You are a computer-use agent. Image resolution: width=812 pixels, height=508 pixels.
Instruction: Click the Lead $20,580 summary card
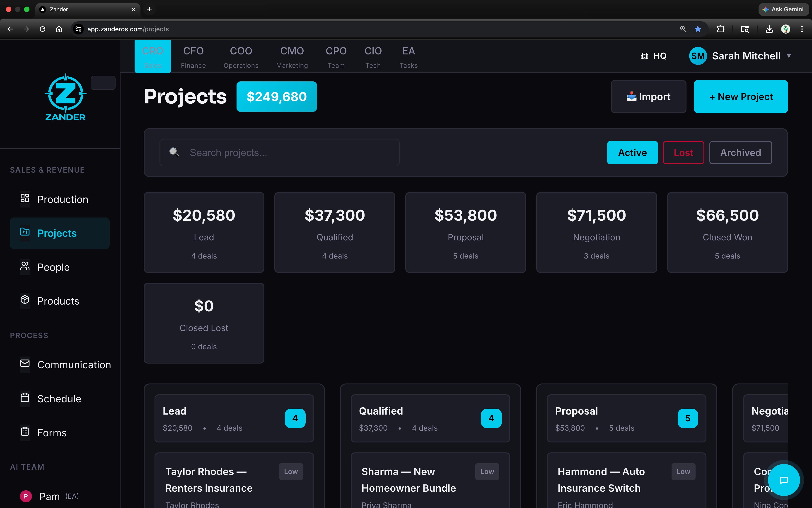point(204,232)
